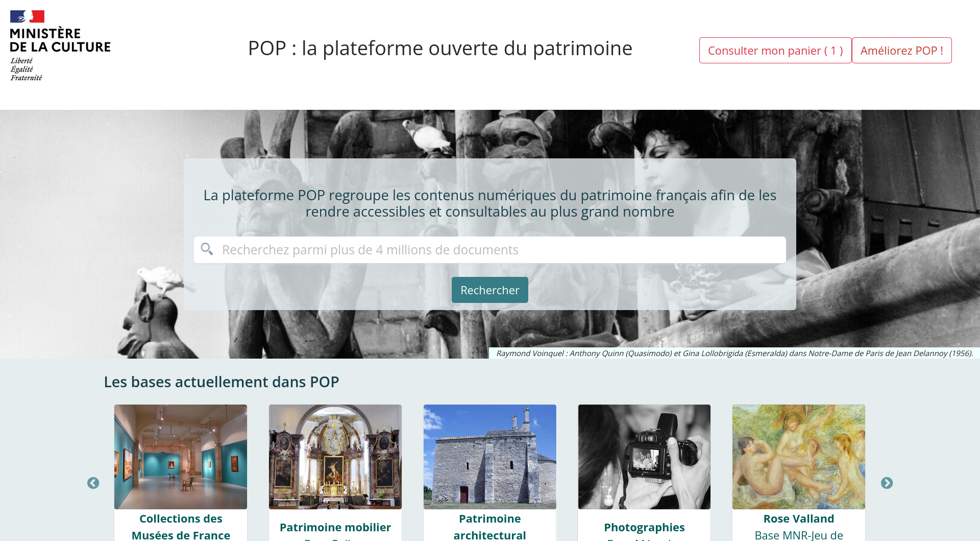Follow Rose Valland title link
Image resolution: width=980 pixels, height=541 pixels.
[x=799, y=519]
